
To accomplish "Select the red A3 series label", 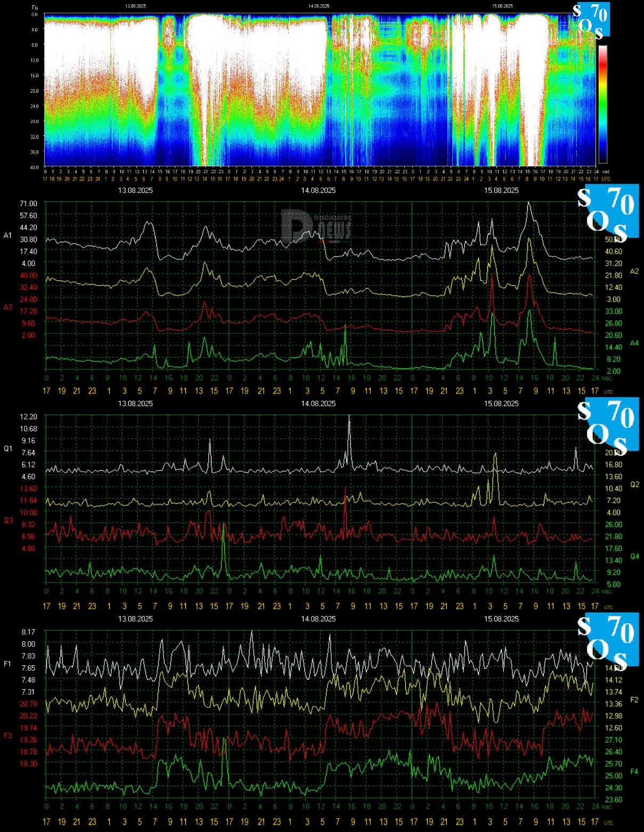I will [x=7, y=308].
